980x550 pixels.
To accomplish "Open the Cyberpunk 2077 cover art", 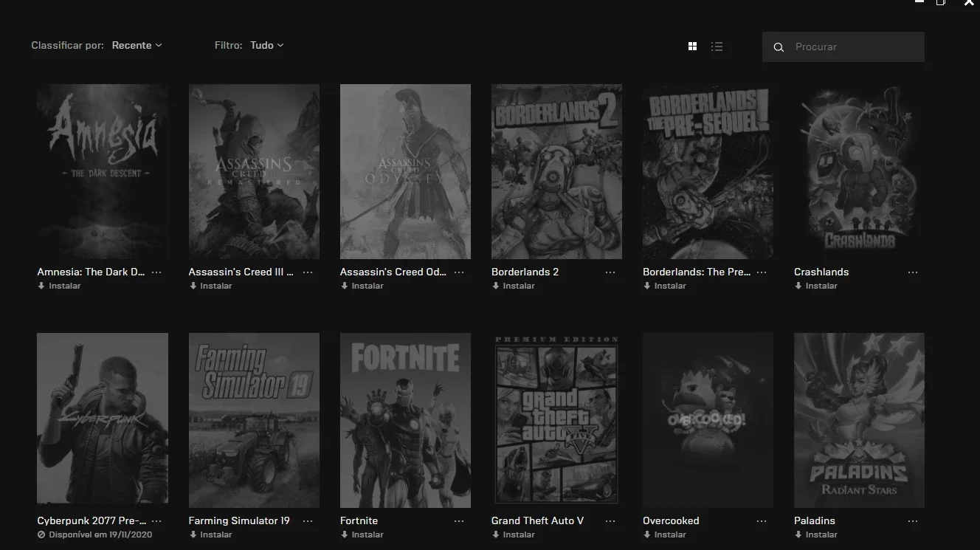I will [103, 420].
